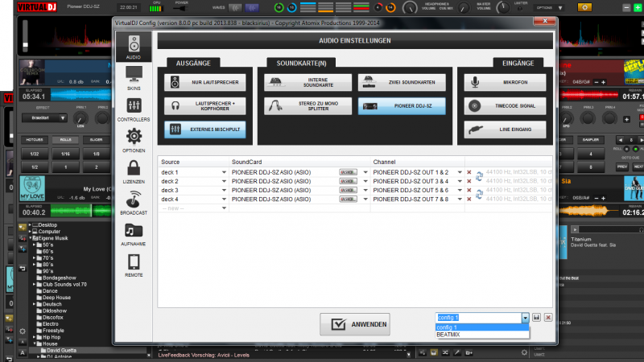Click the Ausgänge tab header

pos(193,64)
